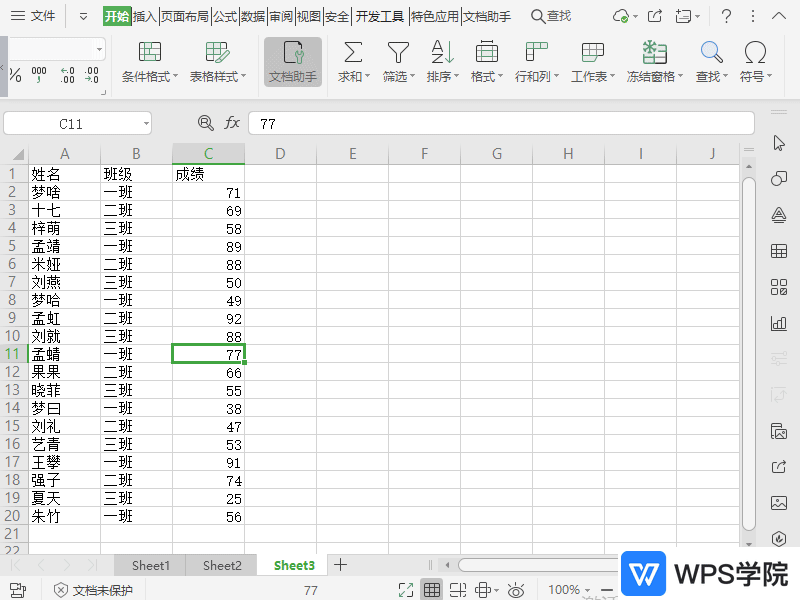Open Table Styles (表格样式) tool
800x600 pixels.
(217, 62)
